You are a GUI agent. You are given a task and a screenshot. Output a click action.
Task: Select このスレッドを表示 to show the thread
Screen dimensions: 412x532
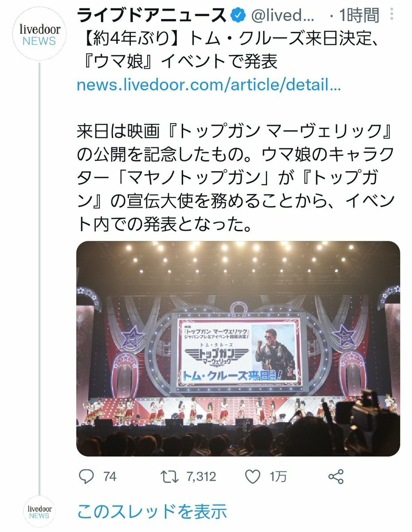(152, 512)
